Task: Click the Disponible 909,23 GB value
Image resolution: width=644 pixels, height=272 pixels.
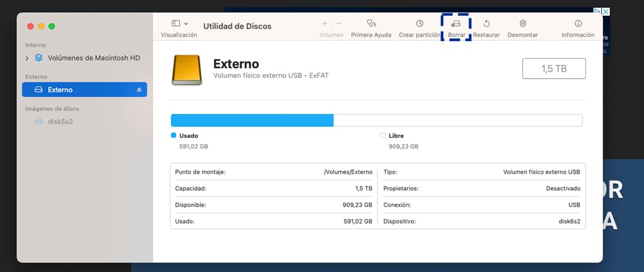Action: [x=357, y=205]
